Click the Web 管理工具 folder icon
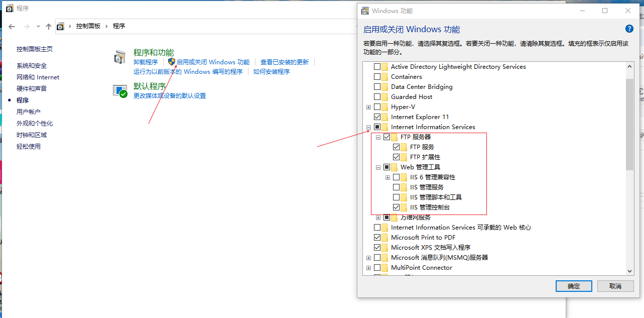Image resolution: width=644 pixels, height=318 pixels. [395, 167]
